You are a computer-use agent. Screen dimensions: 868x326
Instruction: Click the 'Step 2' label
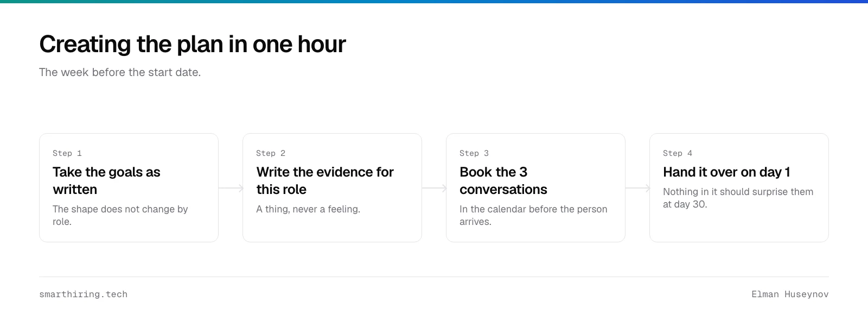point(271,153)
